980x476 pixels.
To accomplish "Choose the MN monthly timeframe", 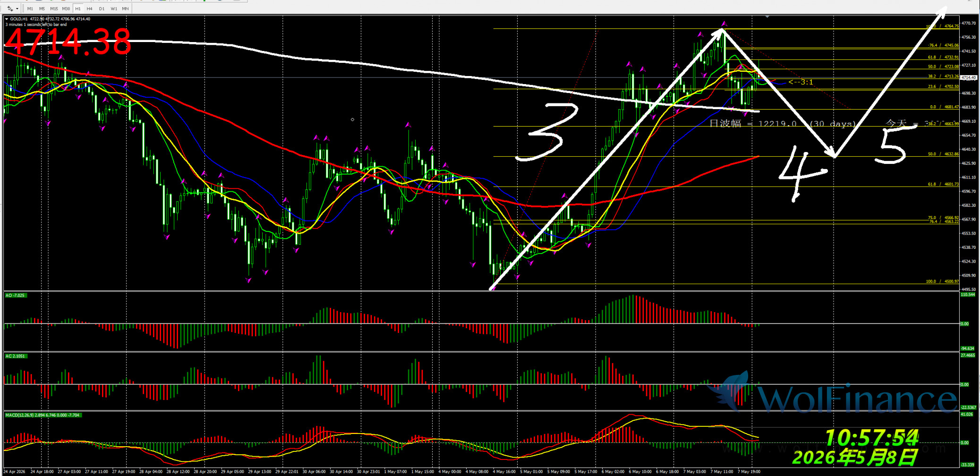I will tap(125, 8).
